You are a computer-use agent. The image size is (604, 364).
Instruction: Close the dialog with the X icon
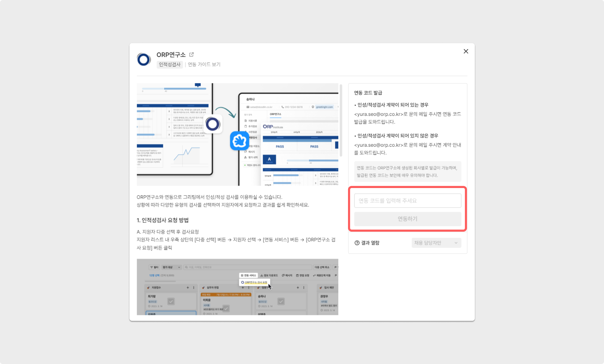[x=466, y=51]
